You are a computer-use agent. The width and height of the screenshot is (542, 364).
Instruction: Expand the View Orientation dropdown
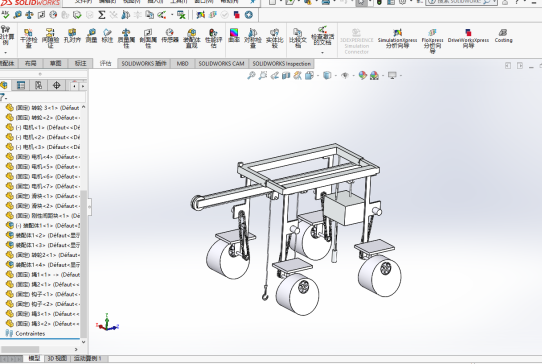tap(318, 75)
